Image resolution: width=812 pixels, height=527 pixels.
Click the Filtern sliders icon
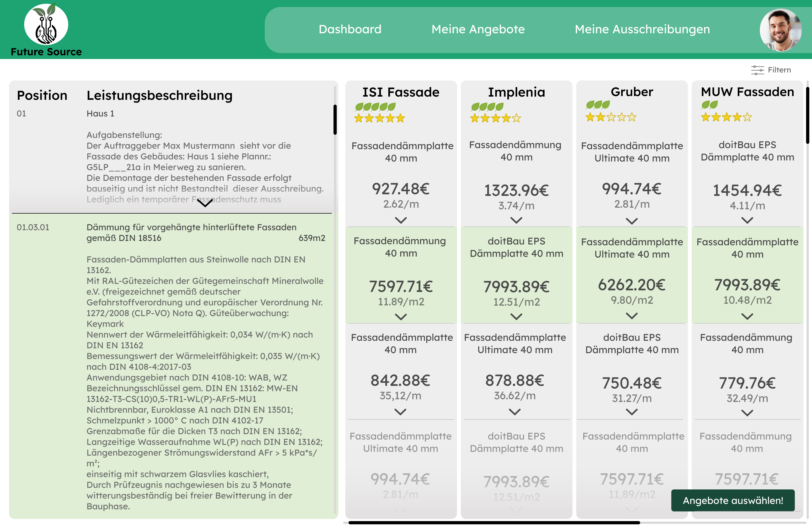[757, 70]
